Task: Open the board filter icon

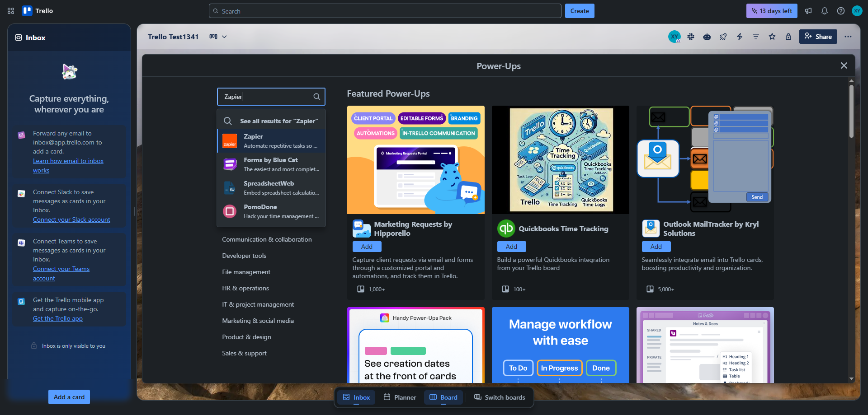Action: [756, 37]
